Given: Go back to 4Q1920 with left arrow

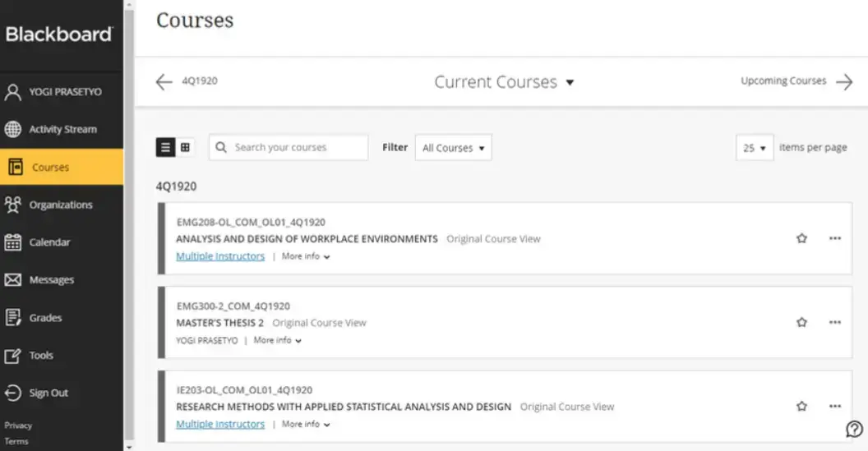Looking at the screenshot, I should pyautogui.click(x=164, y=82).
